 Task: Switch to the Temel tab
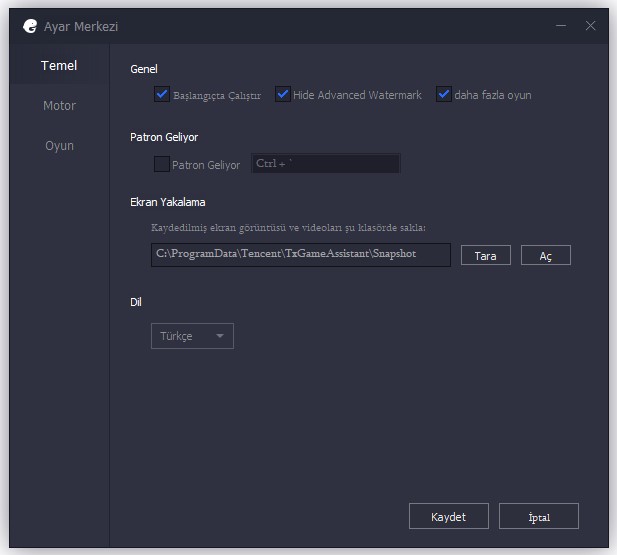coord(59,66)
